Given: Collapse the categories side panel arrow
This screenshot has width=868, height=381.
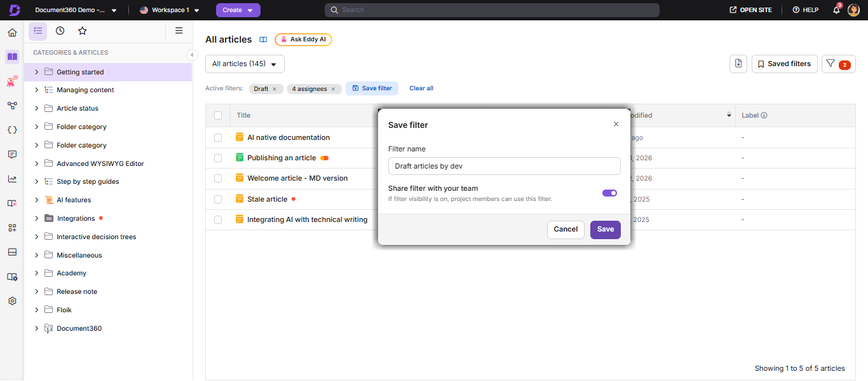Looking at the screenshot, I should (x=191, y=55).
